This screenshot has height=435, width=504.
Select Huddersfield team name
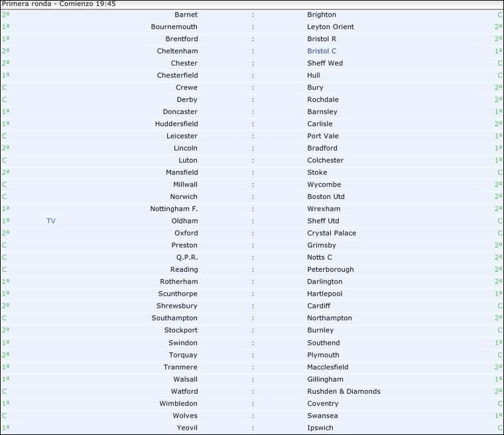click(176, 124)
